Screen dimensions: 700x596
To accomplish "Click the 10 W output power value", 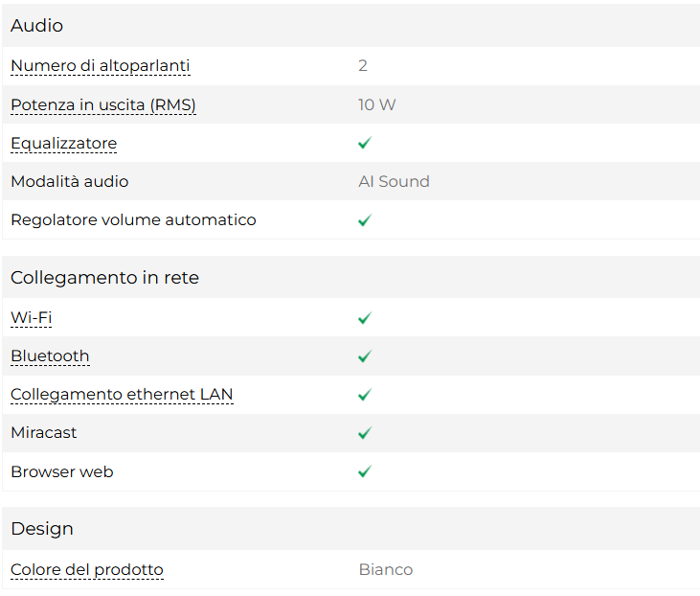I will click(377, 104).
